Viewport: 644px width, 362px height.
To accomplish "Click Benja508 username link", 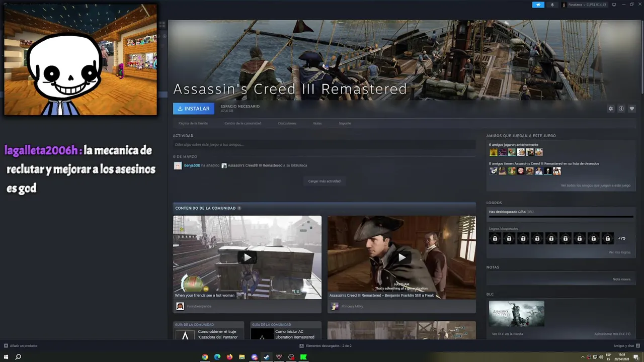I will point(192,165).
